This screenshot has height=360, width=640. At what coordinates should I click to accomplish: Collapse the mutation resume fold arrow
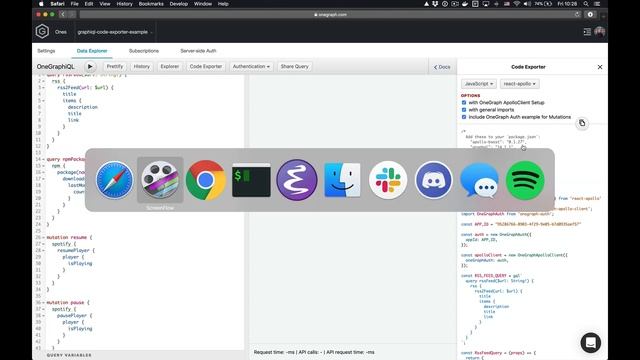(44, 237)
